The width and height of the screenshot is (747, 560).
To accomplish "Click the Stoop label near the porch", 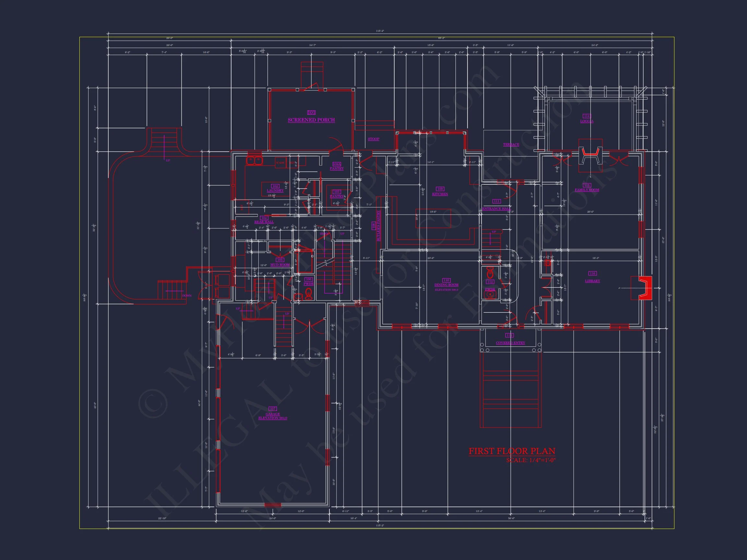I will coord(373,139).
